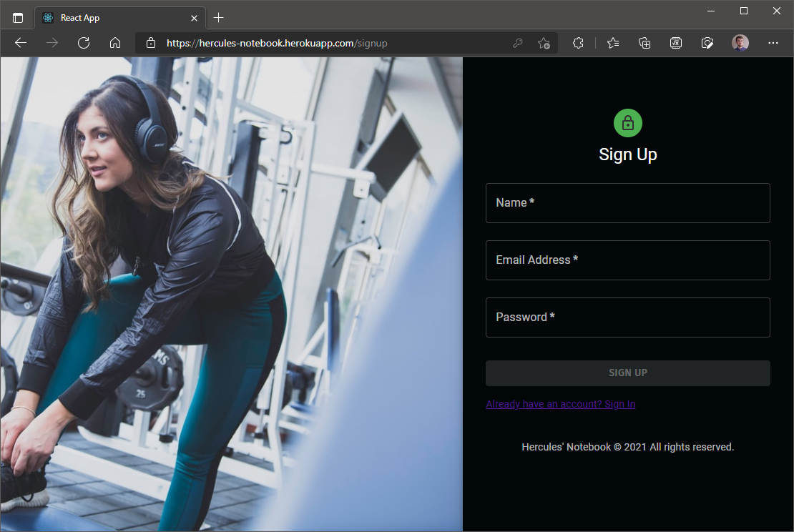
Task: Open Collections in the toolbar
Action: coord(644,43)
